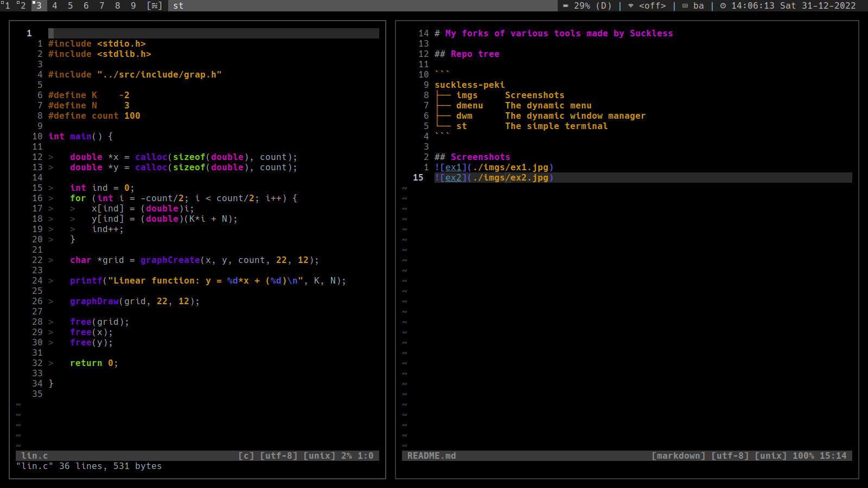Click the '## Repo tree' heading

pos(467,54)
